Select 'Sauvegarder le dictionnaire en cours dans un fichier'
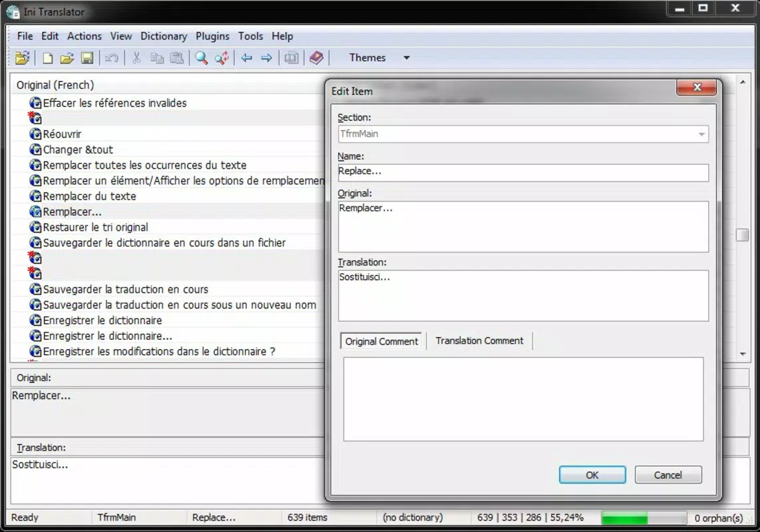This screenshot has height=532, width=760. (x=167, y=242)
